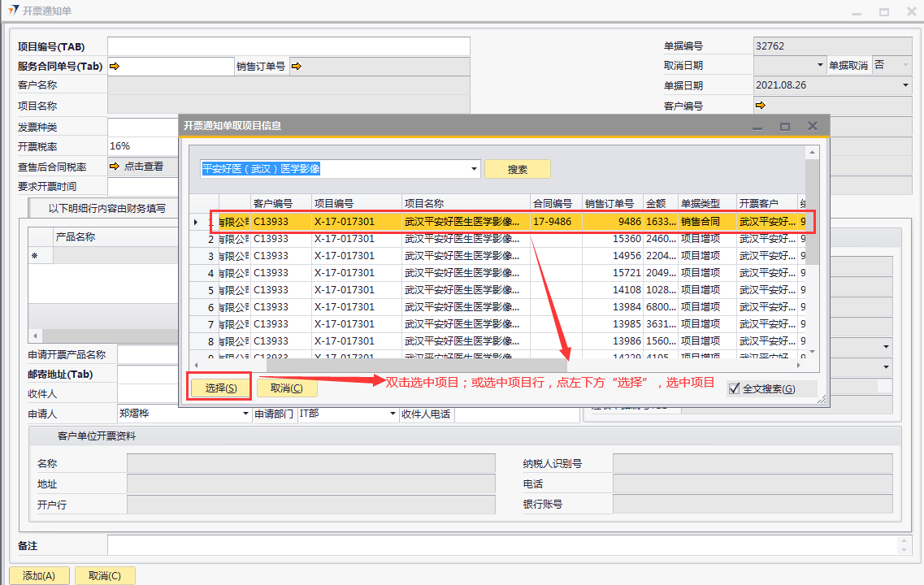The height and width of the screenshot is (585, 924).
Task: Maximize the 开票通知单取项目信息 dialog
Action: (785, 127)
